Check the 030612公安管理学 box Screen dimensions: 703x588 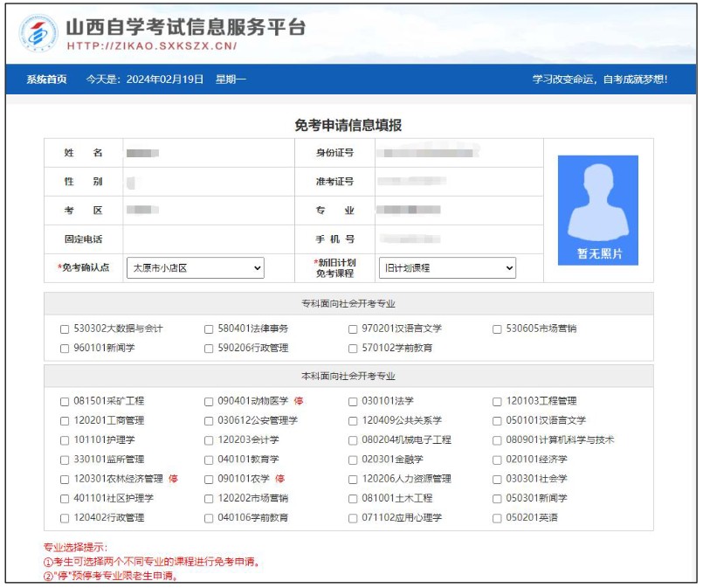(x=209, y=421)
